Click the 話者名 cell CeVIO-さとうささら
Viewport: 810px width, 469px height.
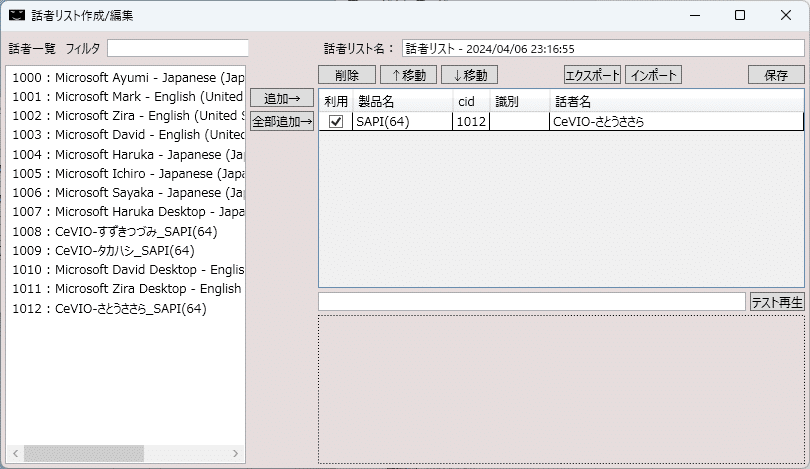point(676,121)
